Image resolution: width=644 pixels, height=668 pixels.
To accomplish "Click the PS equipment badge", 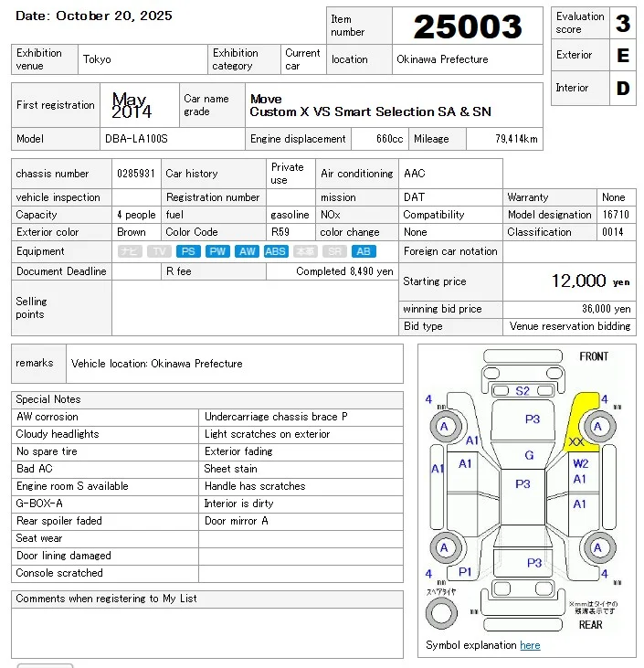I will point(188,251).
